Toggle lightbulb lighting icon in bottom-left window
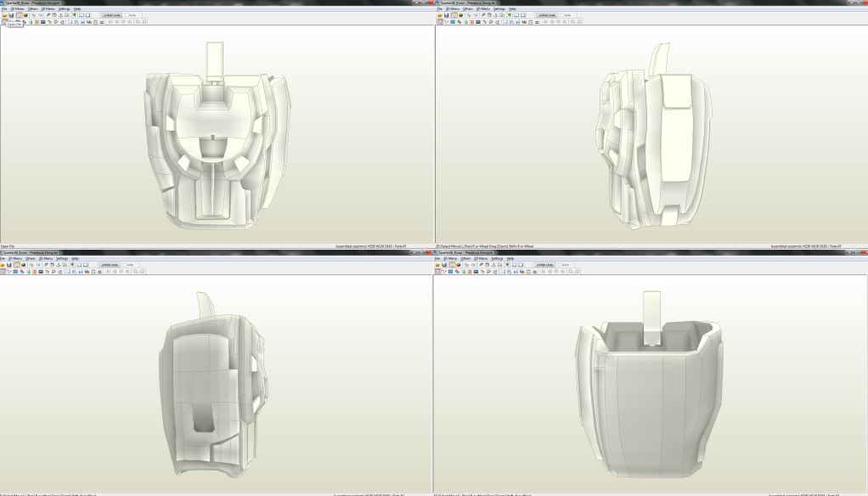Image resolution: width=868 pixels, height=496 pixels. click(x=17, y=265)
